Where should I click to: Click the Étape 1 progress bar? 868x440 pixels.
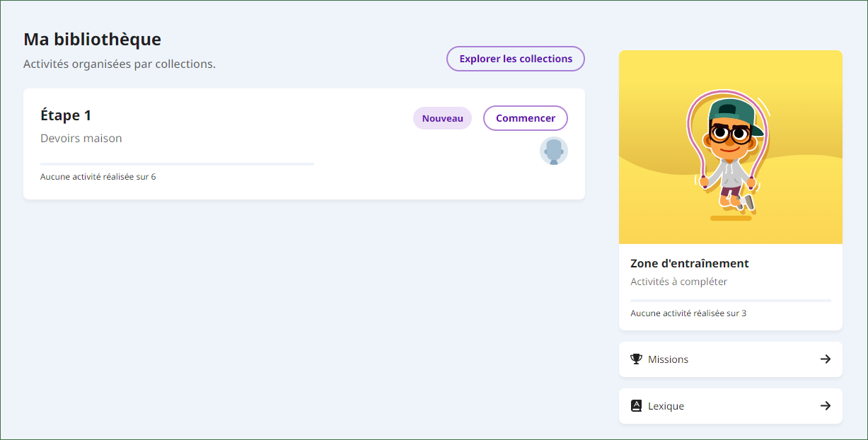tap(178, 164)
